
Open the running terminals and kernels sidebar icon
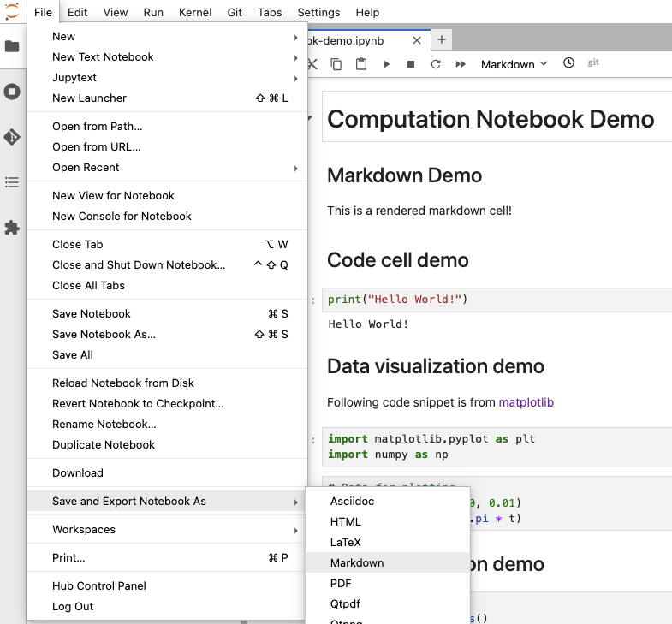coord(12,92)
